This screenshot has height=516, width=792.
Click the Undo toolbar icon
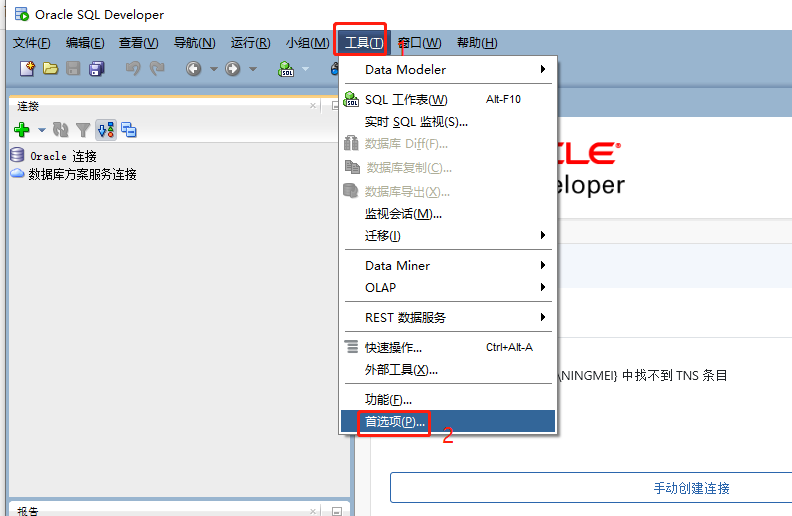(133, 68)
